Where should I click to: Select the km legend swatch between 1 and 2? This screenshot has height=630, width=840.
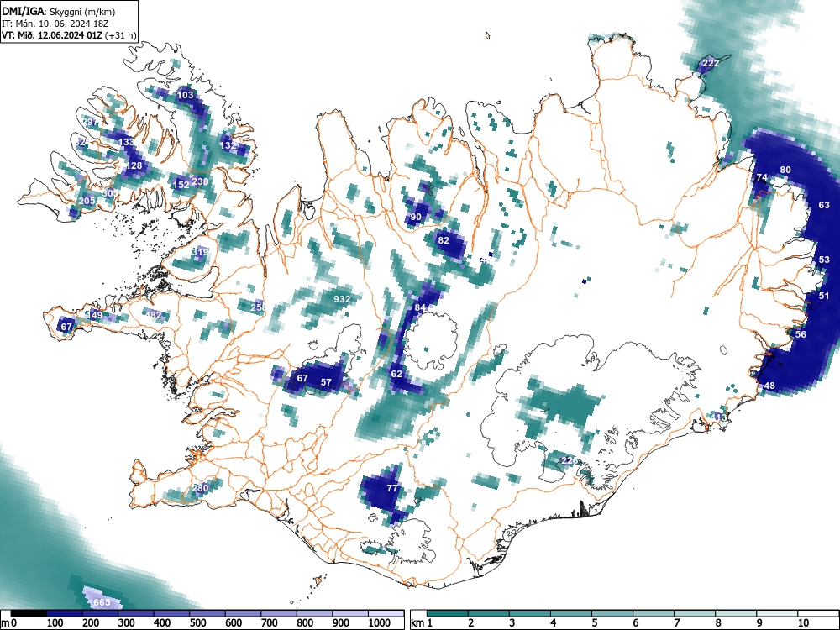click(x=448, y=613)
